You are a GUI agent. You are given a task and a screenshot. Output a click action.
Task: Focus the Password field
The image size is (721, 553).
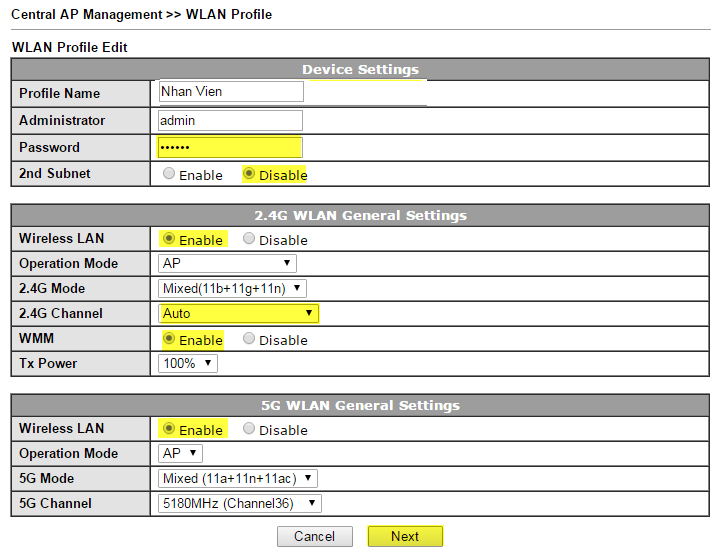click(230, 148)
